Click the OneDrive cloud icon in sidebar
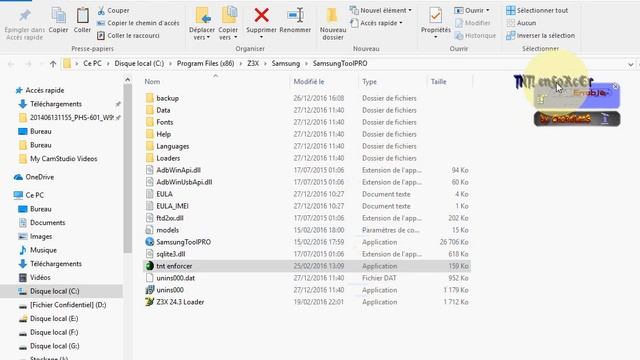Screen dimensions: 640x360 tap(18, 177)
